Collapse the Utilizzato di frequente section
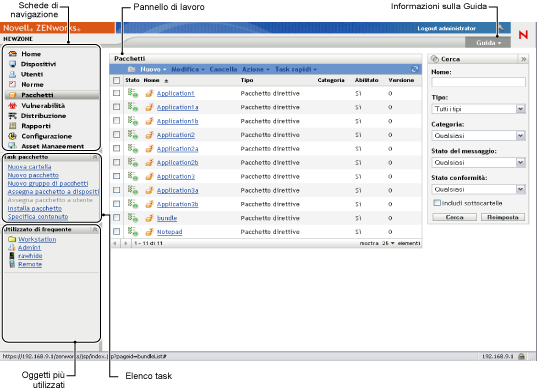The width and height of the screenshot is (537, 391). click(x=95, y=229)
